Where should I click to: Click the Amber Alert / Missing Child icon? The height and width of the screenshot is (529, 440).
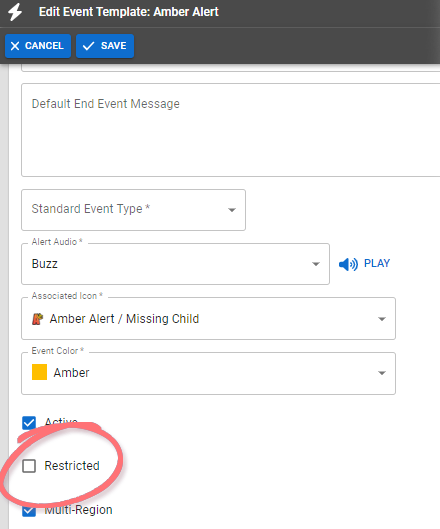[x=37, y=319]
